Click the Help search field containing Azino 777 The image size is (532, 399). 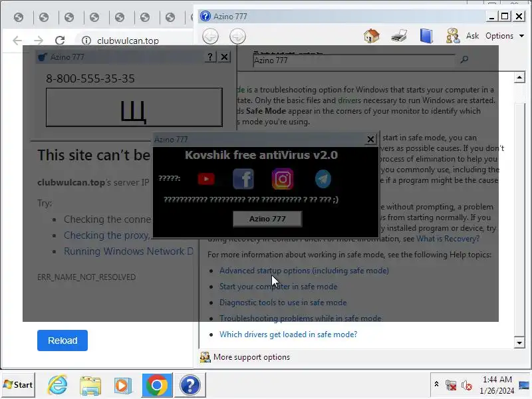point(354,61)
